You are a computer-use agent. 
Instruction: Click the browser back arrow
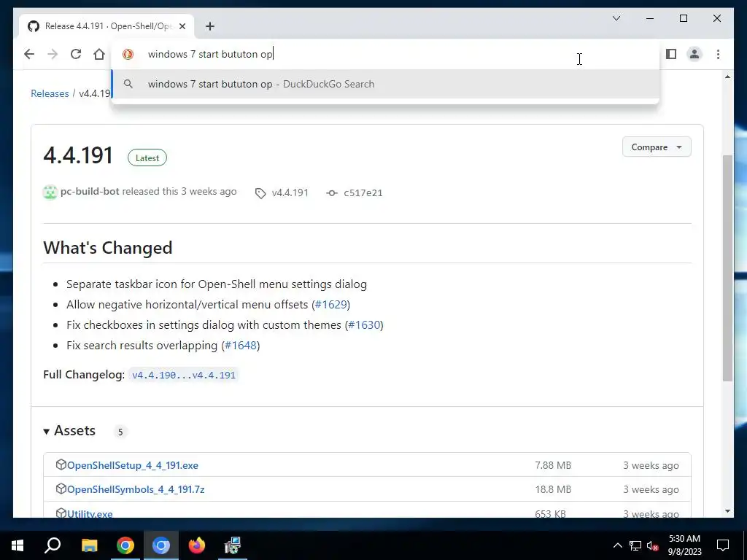(29, 54)
